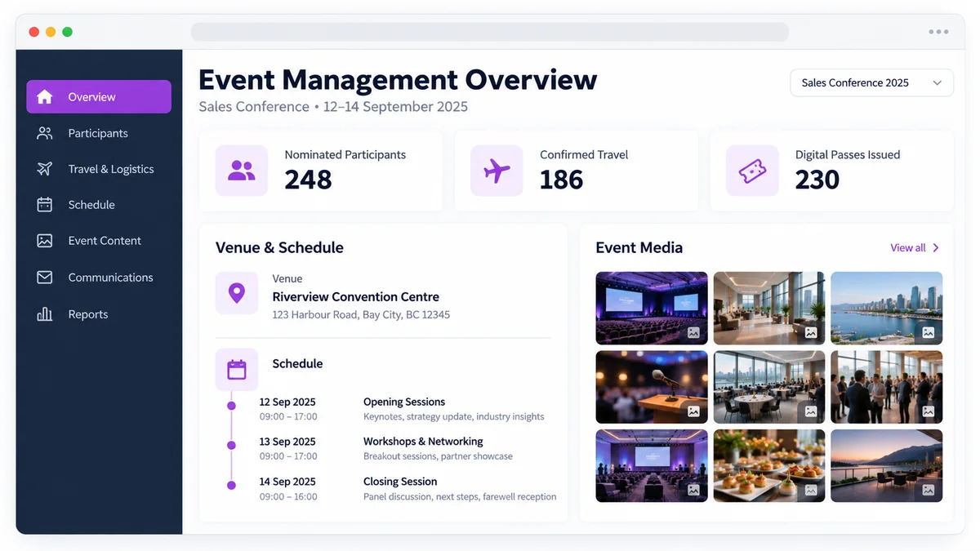Click the Digital Passes Issued label
The image size is (980, 551).
click(848, 154)
